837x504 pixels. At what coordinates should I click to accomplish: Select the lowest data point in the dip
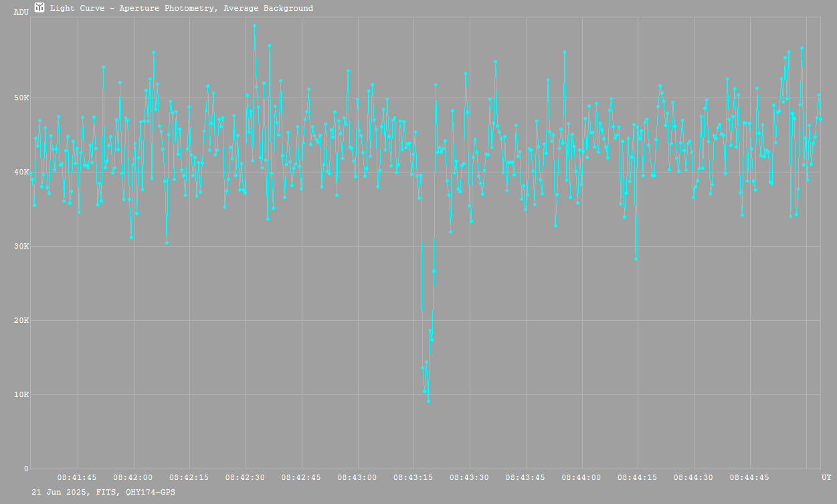pyautogui.click(x=428, y=401)
